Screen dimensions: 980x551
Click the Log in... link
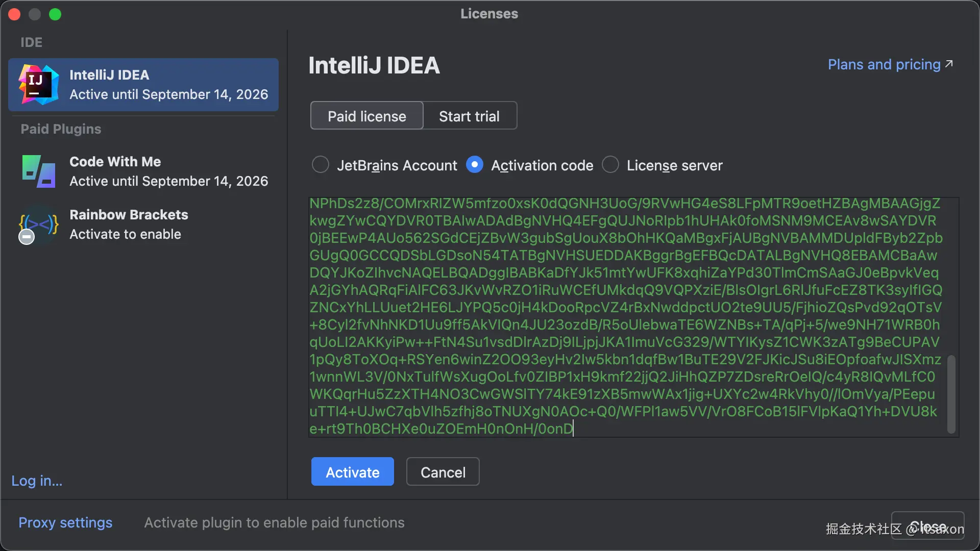37,481
